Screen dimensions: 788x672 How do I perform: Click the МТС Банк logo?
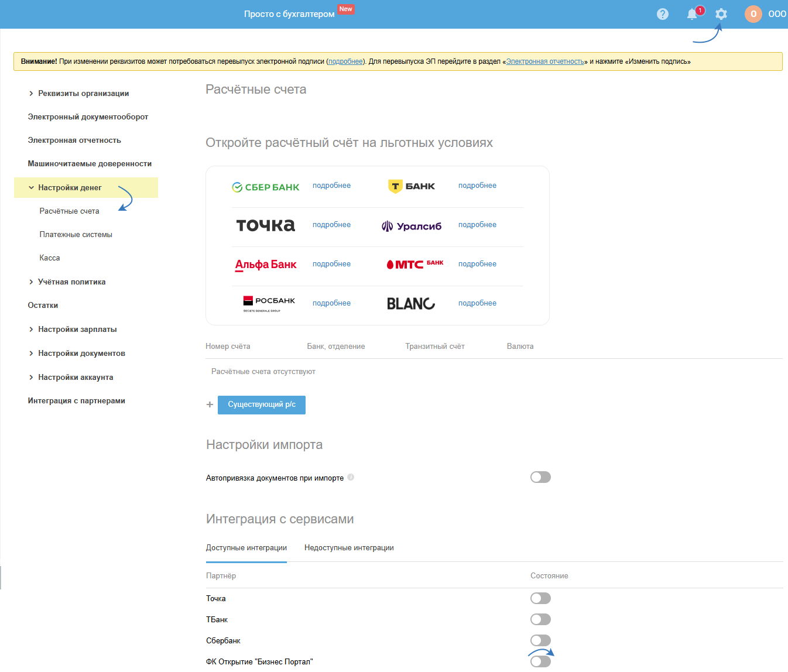(x=415, y=264)
